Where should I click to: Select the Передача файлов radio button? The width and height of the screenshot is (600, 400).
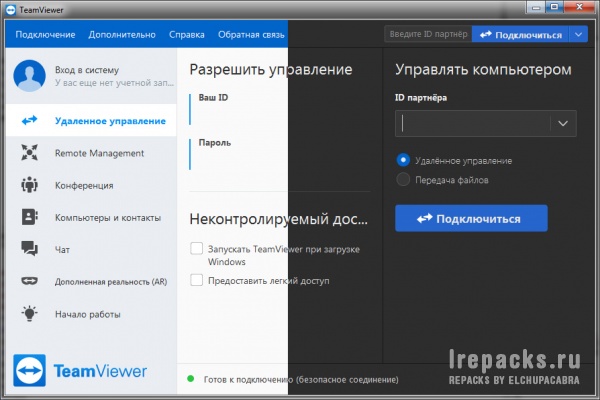[x=403, y=180]
